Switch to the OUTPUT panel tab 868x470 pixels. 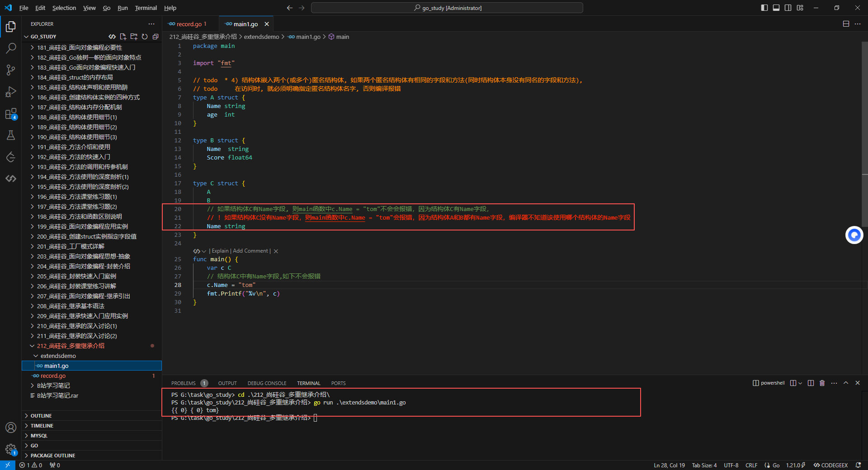[x=227, y=383]
